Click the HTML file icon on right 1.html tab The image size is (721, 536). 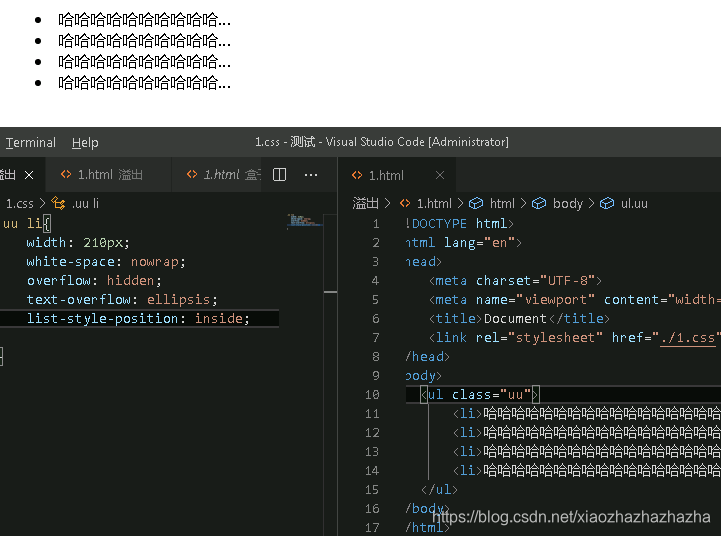click(x=357, y=175)
